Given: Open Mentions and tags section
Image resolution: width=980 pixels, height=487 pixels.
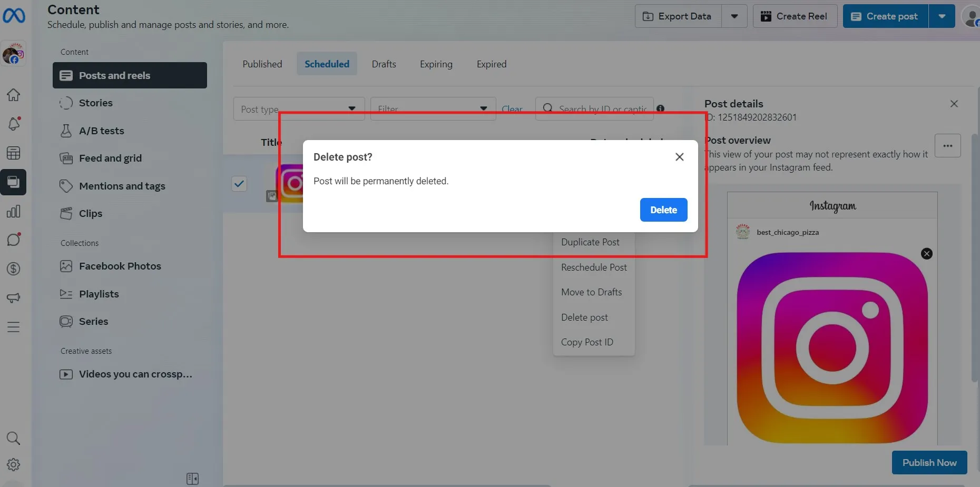Looking at the screenshot, I should coord(130,186).
